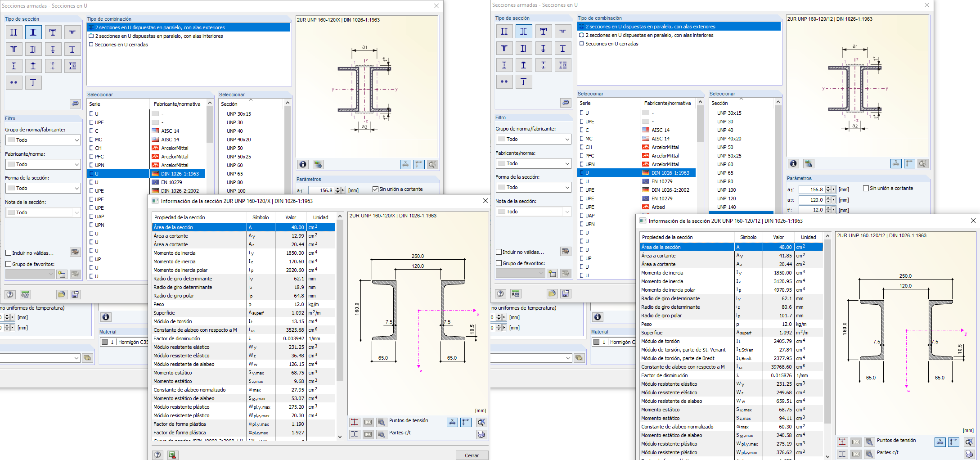The height and width of the screenshot is (460, 980).
Task: Click the open folder icon in right window footer
Action: pyautogui.click(x=552, y=293)
